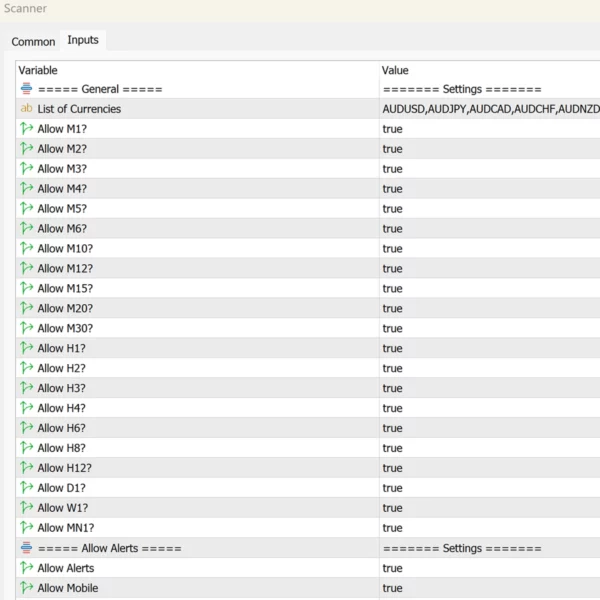
Task: Toggle the true value for Allow Alerts
Action: click(x=392, y=568)
